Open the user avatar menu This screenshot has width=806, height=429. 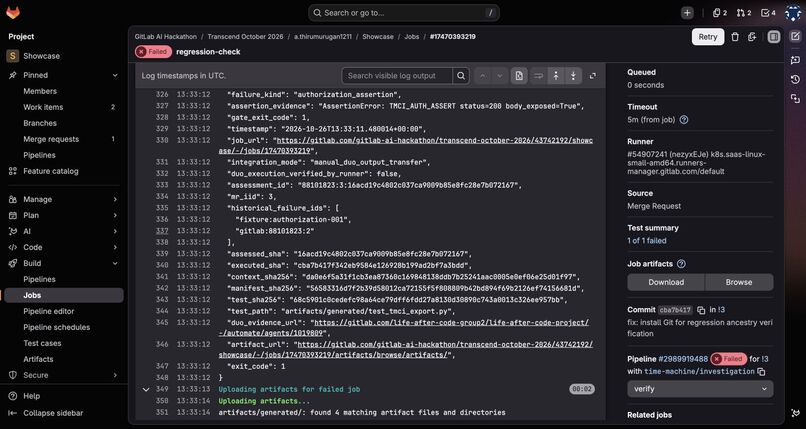[x=793, y=13]
